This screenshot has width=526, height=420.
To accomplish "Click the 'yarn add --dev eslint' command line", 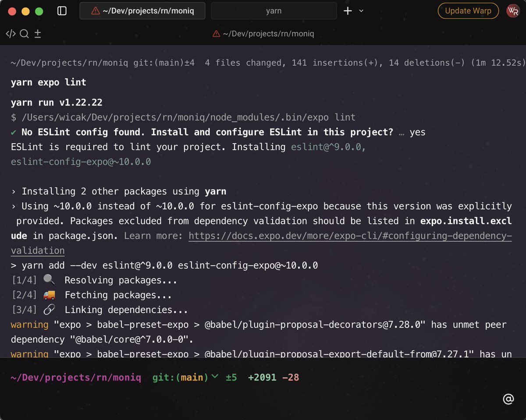I will pos(164,265).
